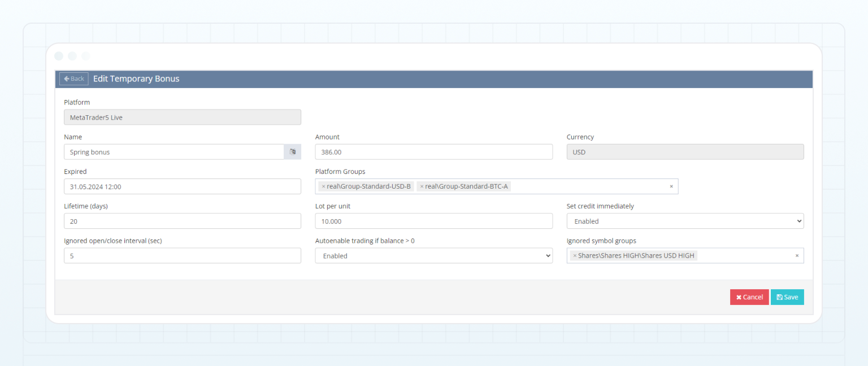Click the first window control dot
The width and height of the screenshot is (868, 366).
(x=59, y=56)
